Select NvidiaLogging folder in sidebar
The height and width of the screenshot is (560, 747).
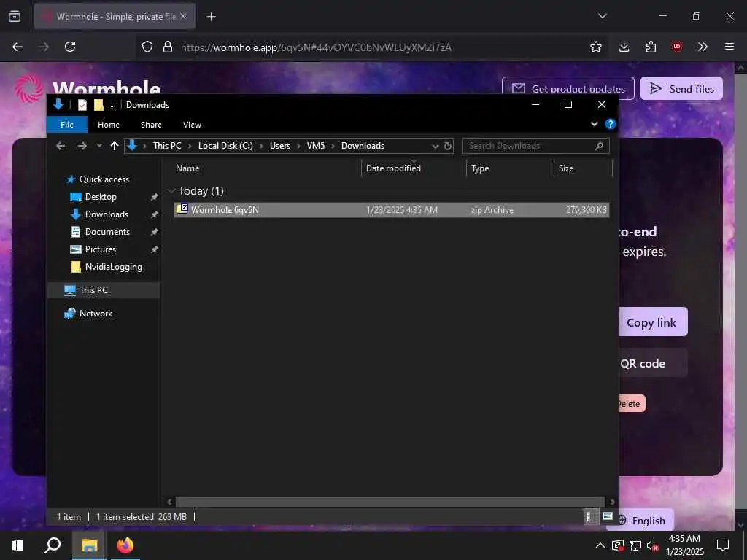[113, 267]
